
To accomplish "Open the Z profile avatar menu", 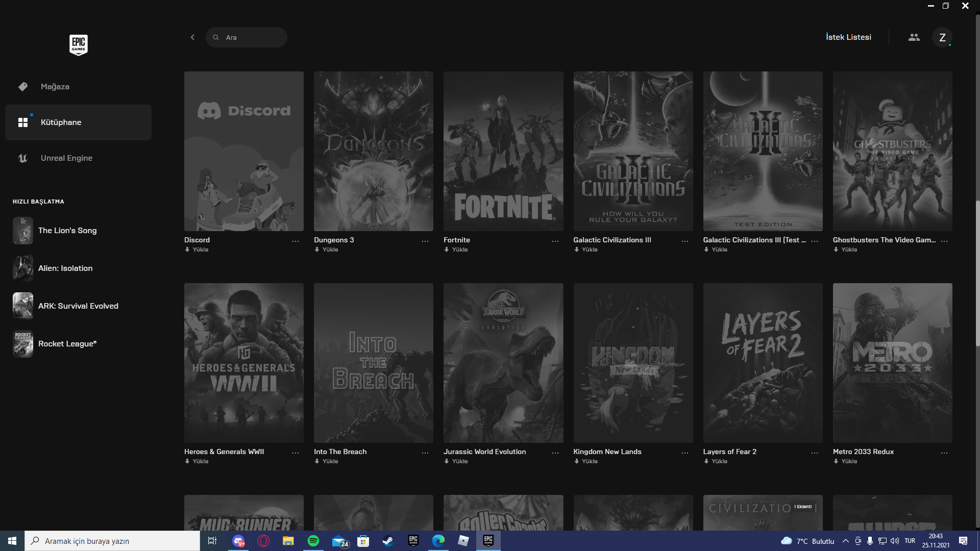I will point(942,37).
